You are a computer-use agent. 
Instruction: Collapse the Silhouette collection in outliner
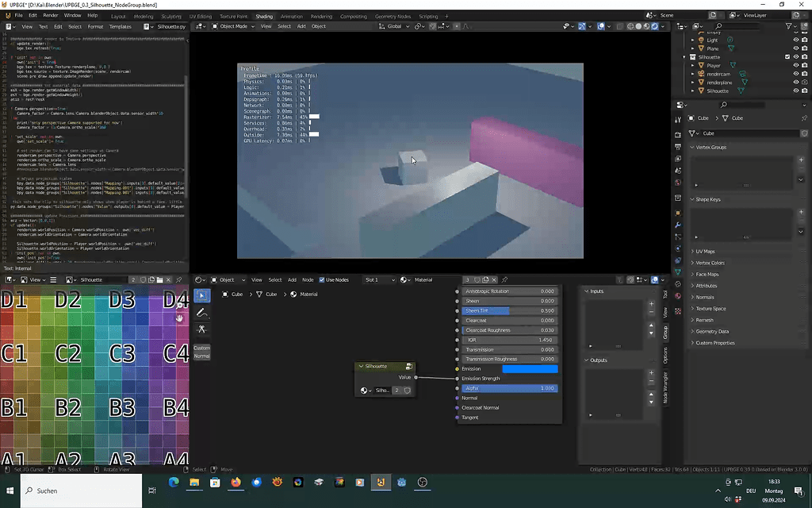pos(684,57)
